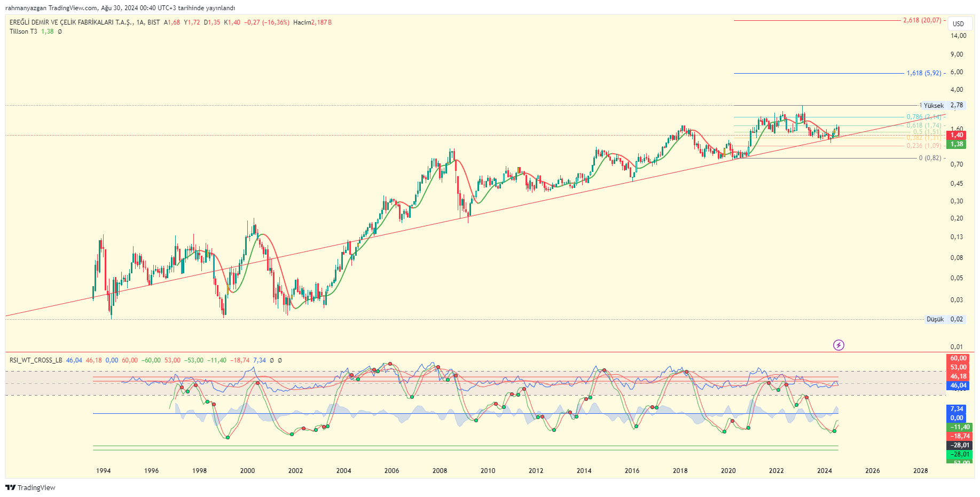Click the 0,45 price axis tick
Viewport: 980px width, 497px height.
[x=957, y=184]
